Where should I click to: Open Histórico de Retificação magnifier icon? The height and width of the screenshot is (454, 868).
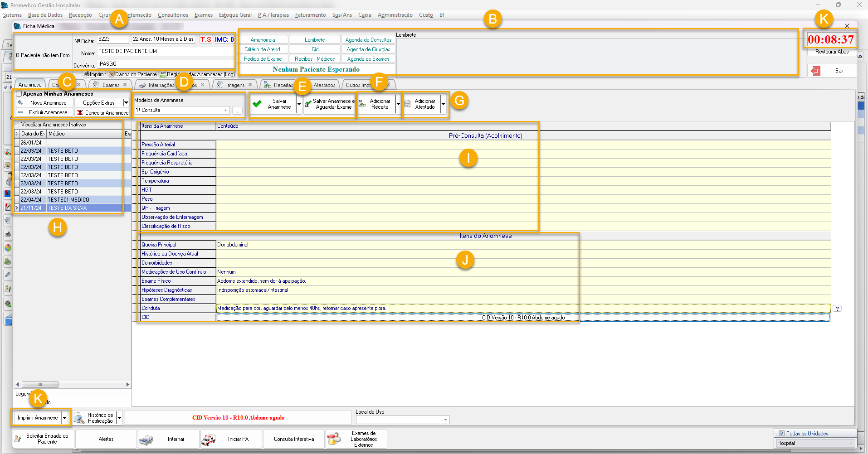(x=79, y=418)
